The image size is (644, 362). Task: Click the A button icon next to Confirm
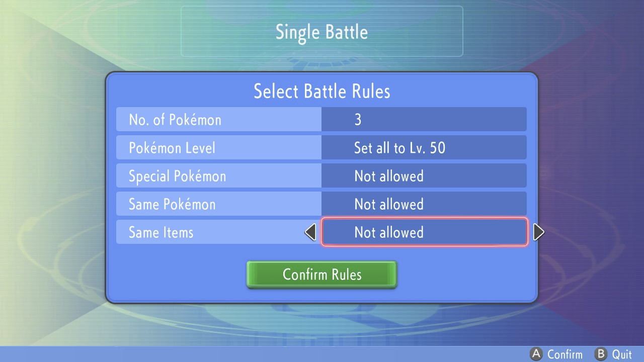537,354
